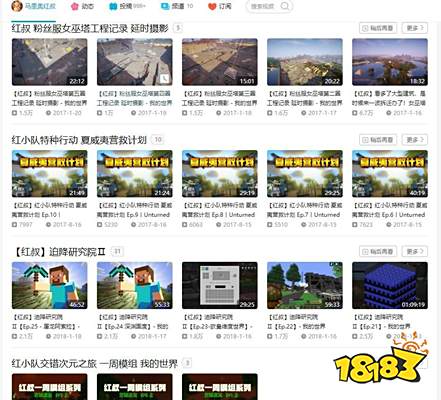Open the 29:19 Untamed Ep.8 thumbnail
This screenshot has height=400, width=441.
click(220, 174)
